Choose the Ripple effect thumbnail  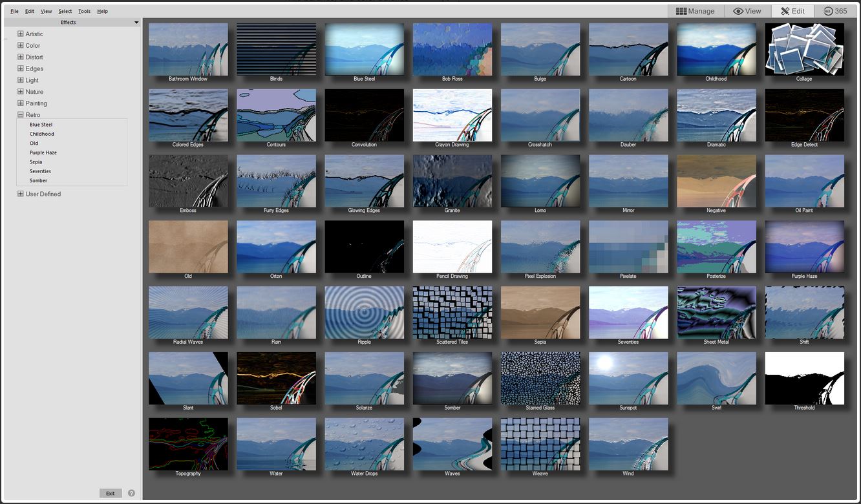[x=364, y=313]
